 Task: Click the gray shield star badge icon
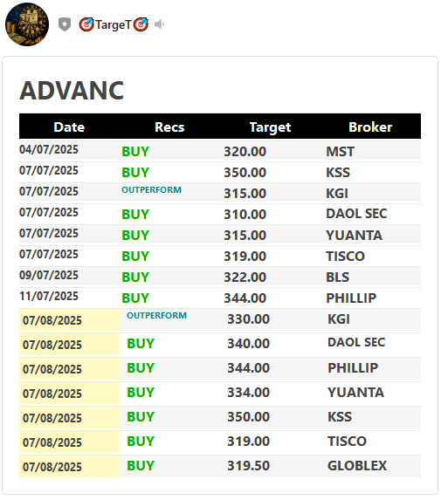click(65, 24)
